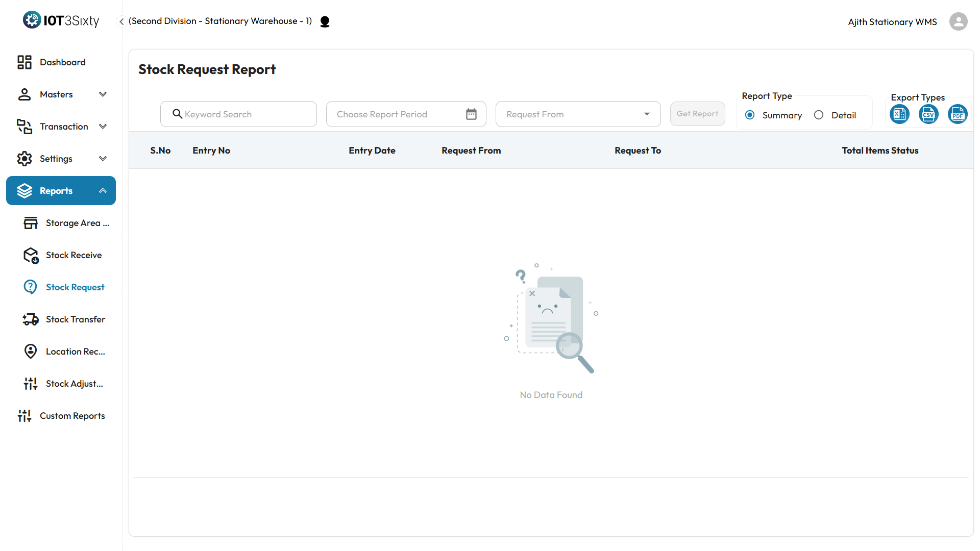Open the Request From dropdown

(x=578, y=114)
